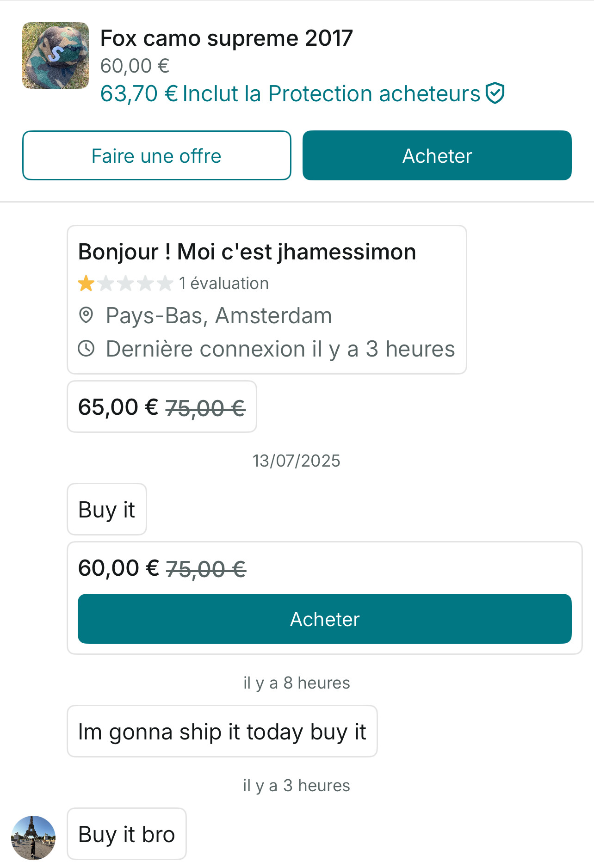The image size is (594, 868).
Task: Tap the Pays-Bas, Amsterdam location text
Action: pos(219,316)
